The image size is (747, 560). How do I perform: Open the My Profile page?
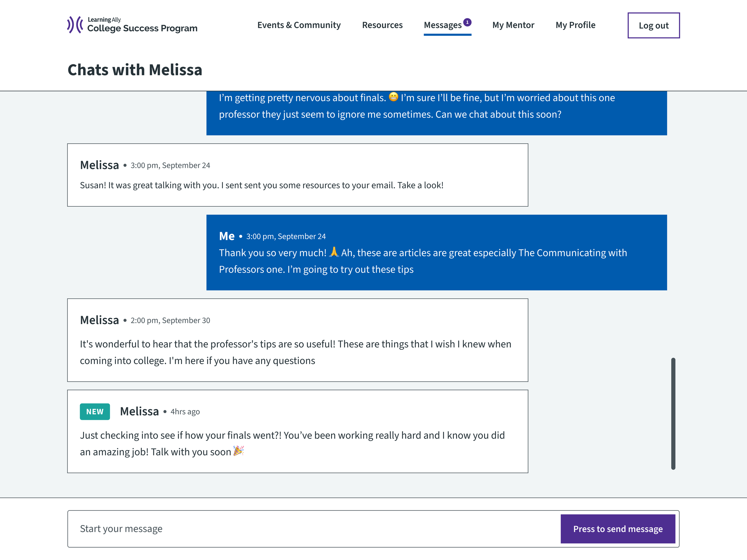click(575, 25)
